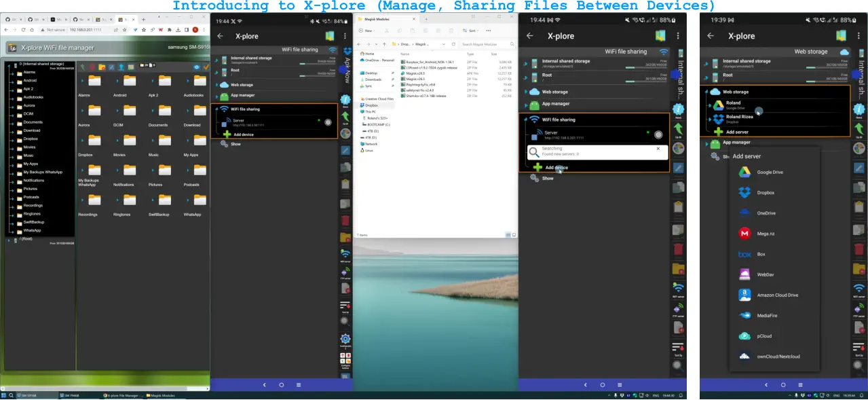This screenshot has width=868, height=400.
Task: Toggle the Server on/off switch under WiFi file sharing
Action: pos(328,122)
